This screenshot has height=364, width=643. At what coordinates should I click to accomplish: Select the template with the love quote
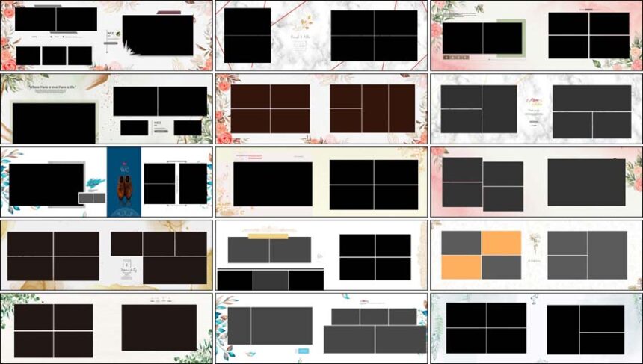(x=107, y=108)
